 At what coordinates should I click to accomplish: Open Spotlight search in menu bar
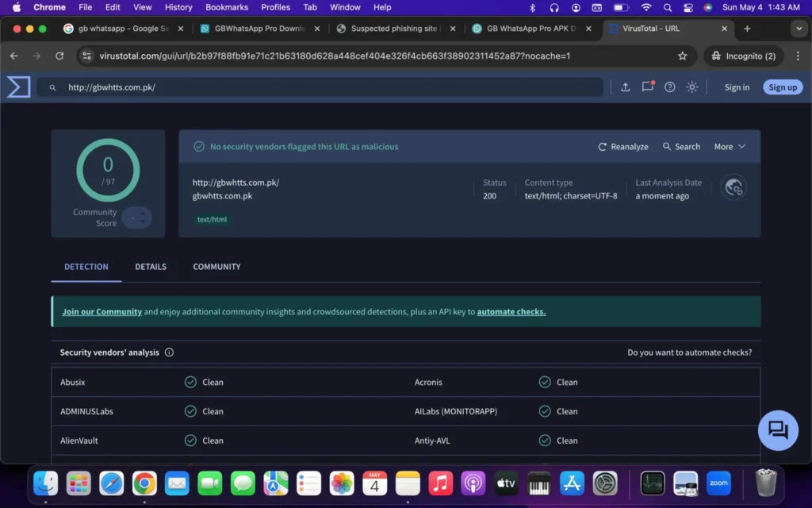[668, 7]
